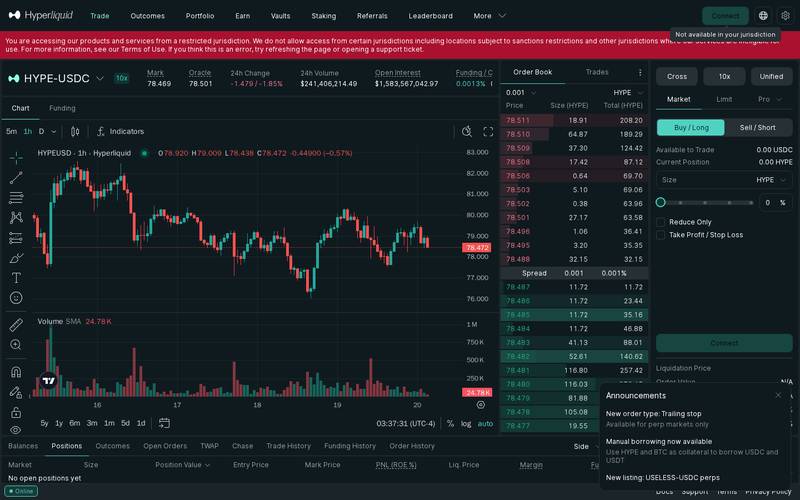This screenshot has width=800, height=500.
Task: Open the Portfolio page
Action: pyautogui.click(x=199, y=16)
